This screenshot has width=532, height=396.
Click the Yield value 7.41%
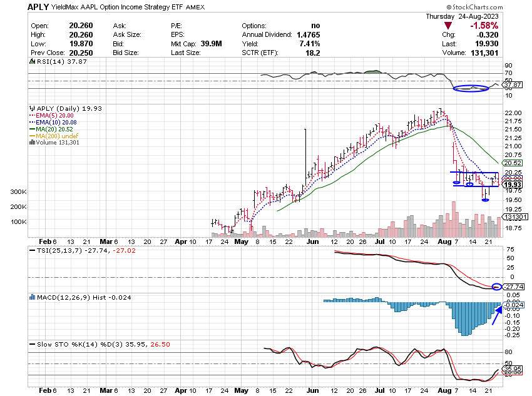coord(310,44)
